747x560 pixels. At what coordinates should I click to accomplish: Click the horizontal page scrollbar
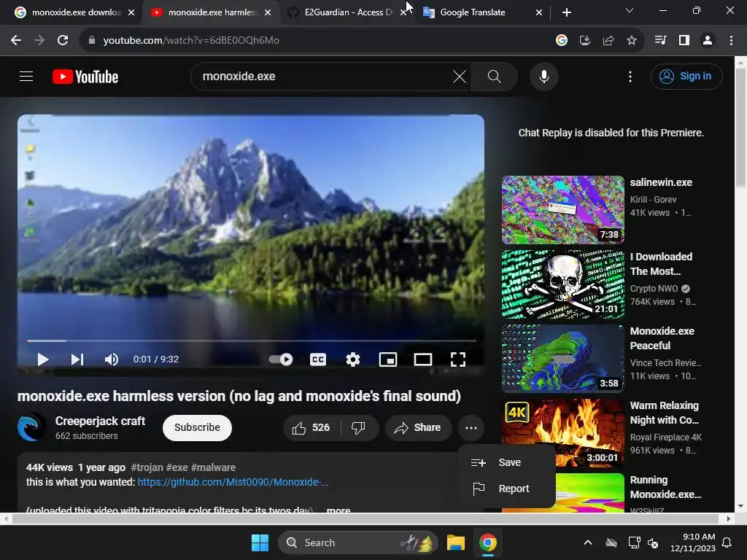click(366, 518)
